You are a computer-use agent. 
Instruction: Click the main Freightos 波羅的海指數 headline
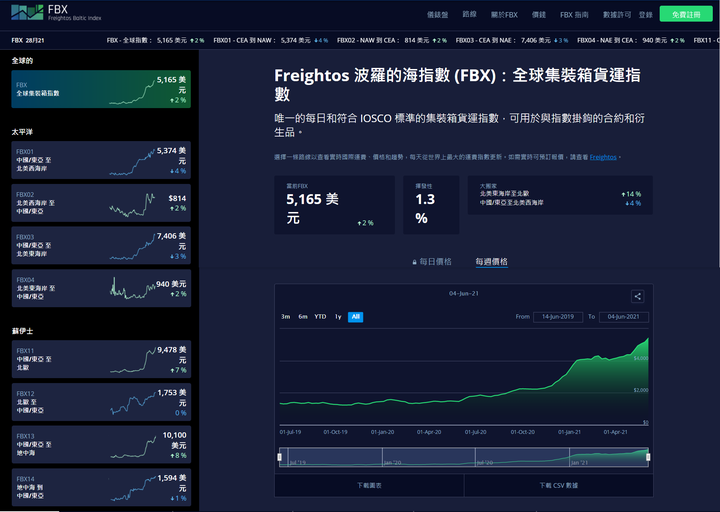click(x=457, y=84)
